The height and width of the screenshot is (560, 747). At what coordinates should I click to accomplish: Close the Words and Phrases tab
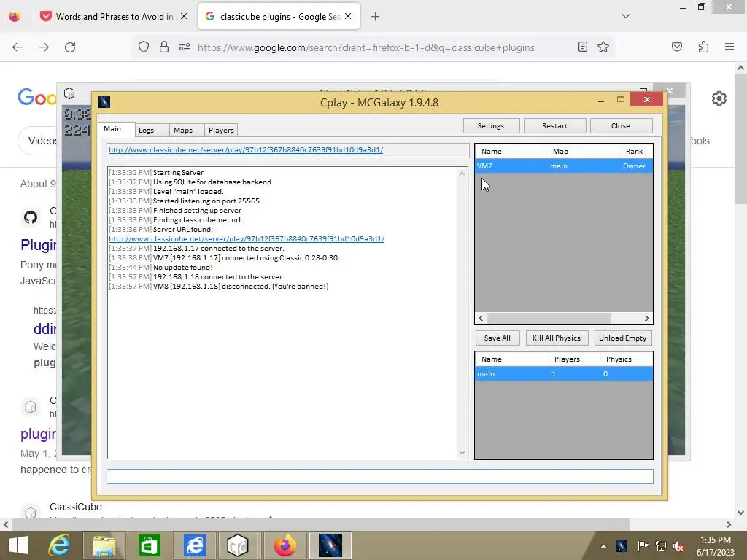click(184, 16)
